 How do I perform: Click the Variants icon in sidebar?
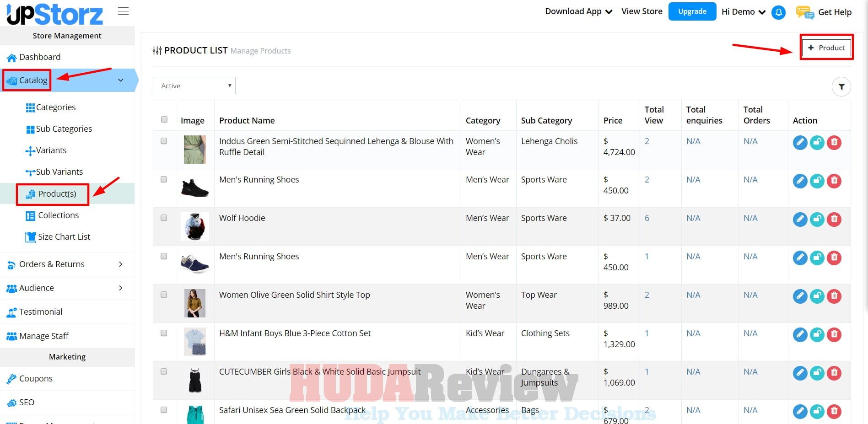[30, 151]
